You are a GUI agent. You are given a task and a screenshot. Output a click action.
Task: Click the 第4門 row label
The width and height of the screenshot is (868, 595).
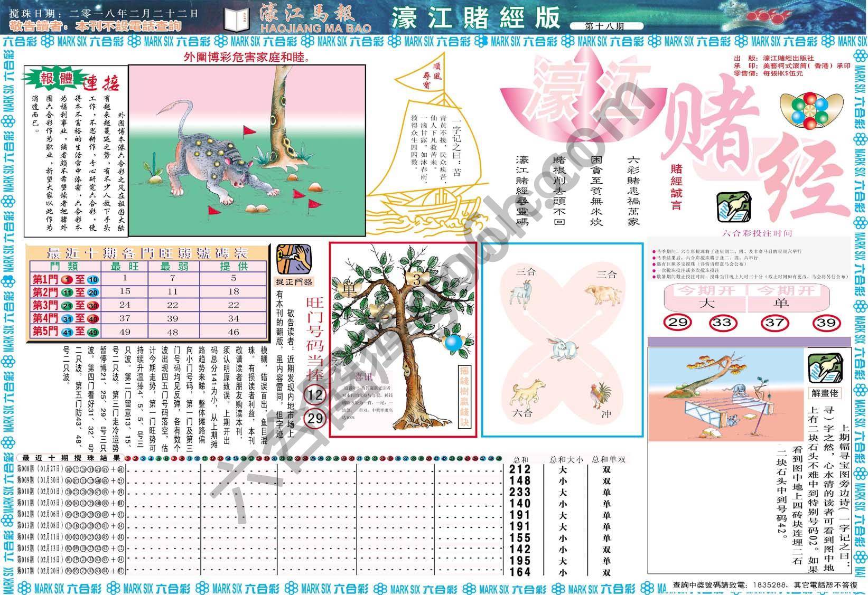point(65,318)
